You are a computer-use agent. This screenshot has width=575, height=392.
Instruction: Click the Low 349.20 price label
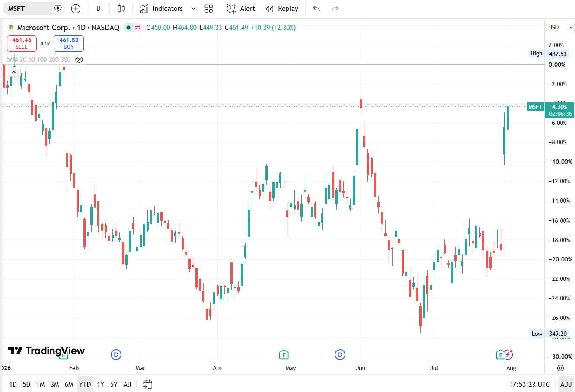click(x=549, y=334)
